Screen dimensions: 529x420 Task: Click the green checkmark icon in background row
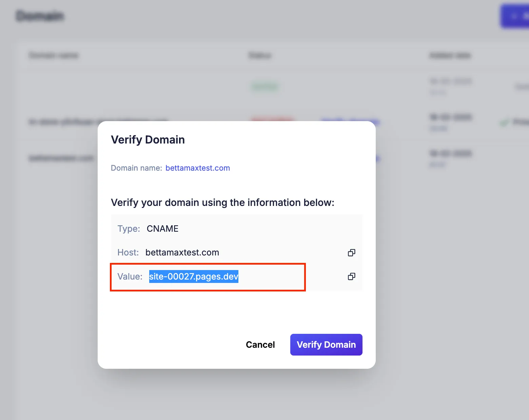(504, 122)
